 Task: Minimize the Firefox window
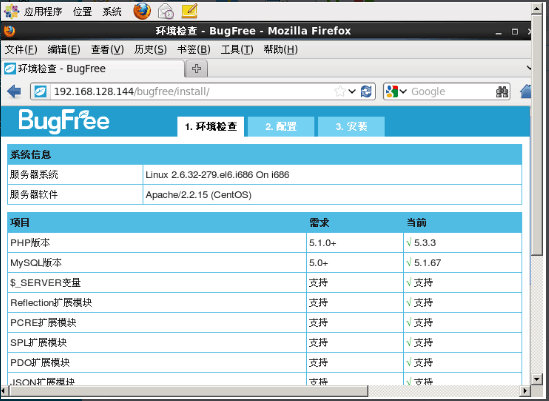click(x=499, y=32)
